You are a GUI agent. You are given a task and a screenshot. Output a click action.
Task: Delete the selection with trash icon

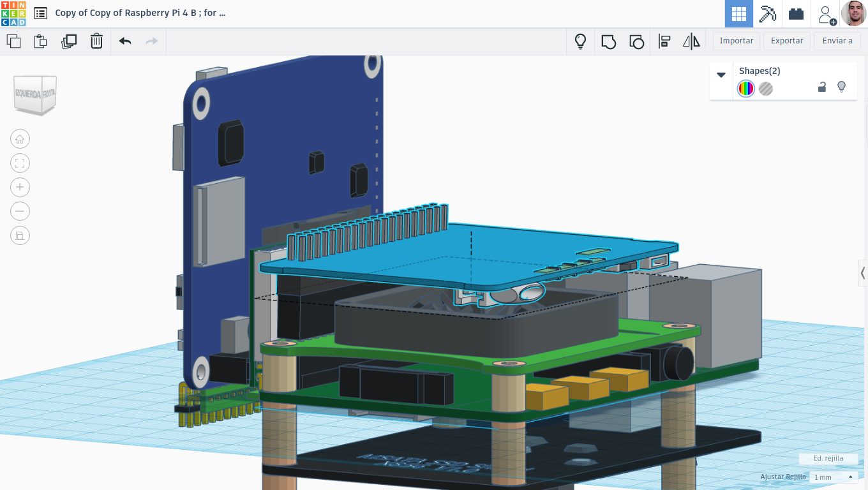[96, 41]
